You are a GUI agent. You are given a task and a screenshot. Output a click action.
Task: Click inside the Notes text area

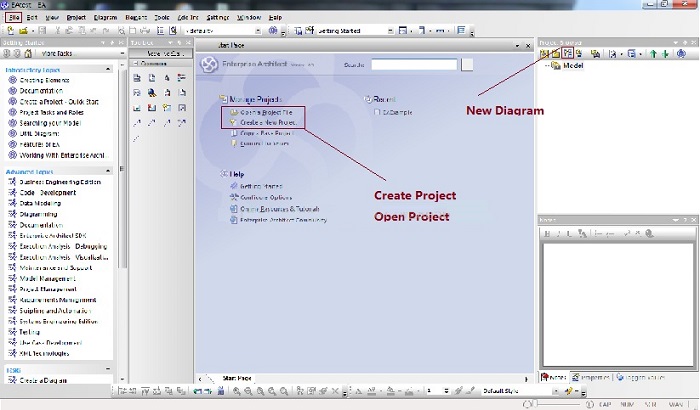(x=617, y=303)
